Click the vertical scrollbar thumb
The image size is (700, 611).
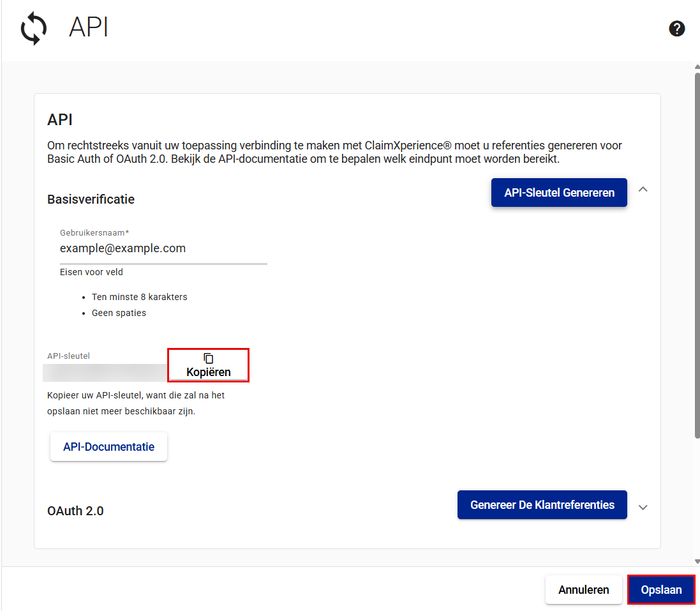696,255
